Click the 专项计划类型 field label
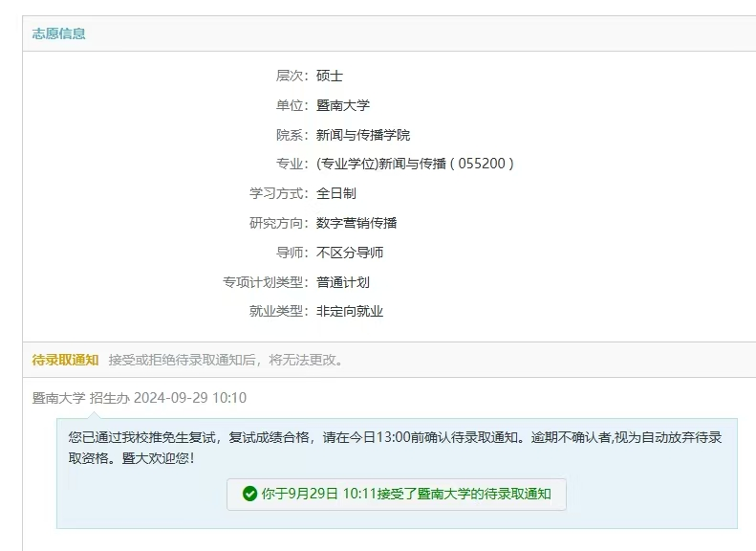 point(265,282)
